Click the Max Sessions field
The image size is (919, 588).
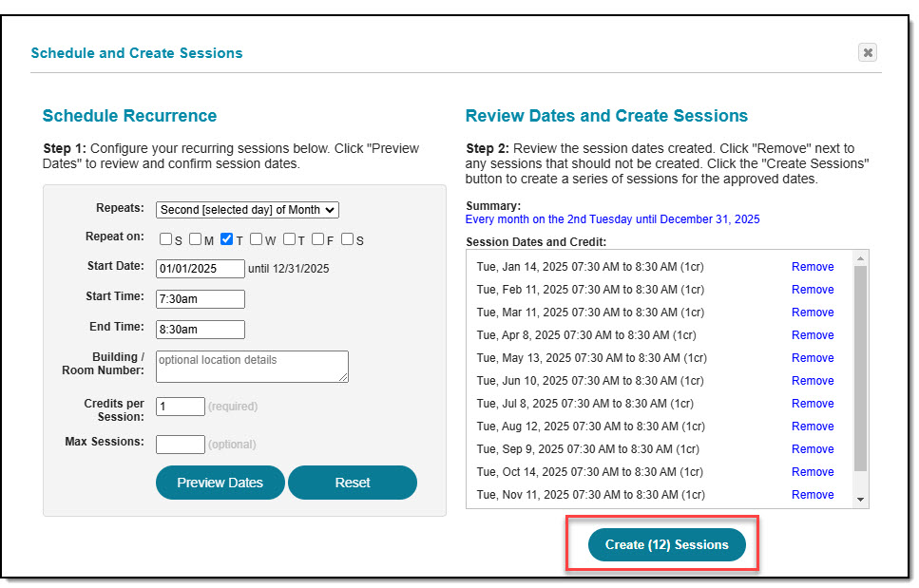(x=181, y=445)
